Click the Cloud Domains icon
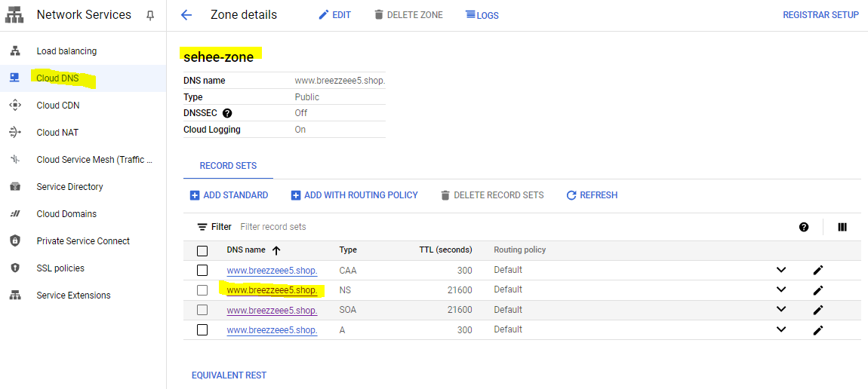The height and width of the screenshot is (389, 868). [x=15, y=214]
